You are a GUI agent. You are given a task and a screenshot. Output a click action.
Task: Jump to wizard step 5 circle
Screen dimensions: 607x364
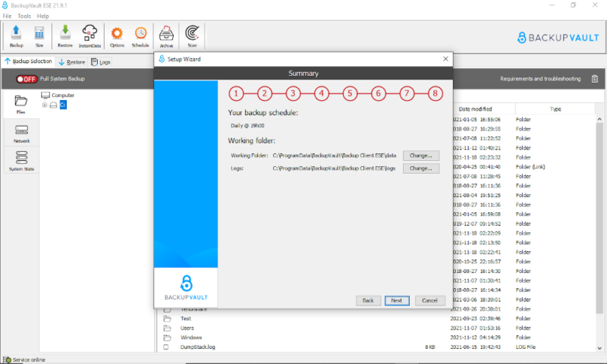tap(350, 93)
